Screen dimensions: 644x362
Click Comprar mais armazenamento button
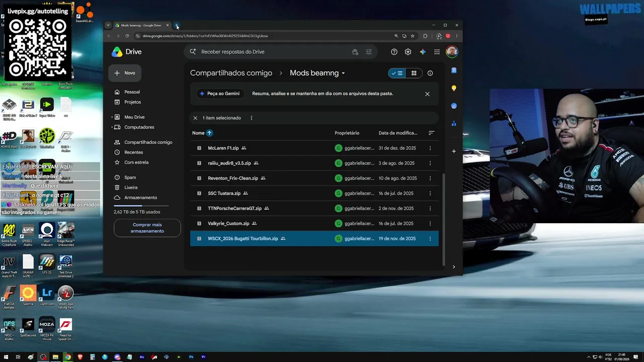click(x=147, y=228)
